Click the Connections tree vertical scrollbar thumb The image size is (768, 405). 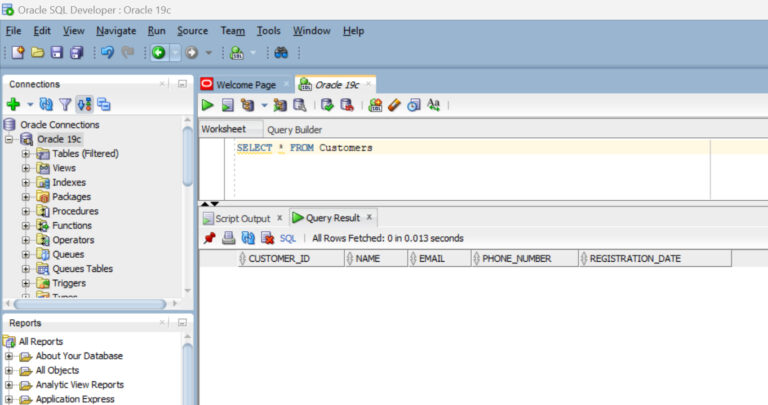(188, 156)
